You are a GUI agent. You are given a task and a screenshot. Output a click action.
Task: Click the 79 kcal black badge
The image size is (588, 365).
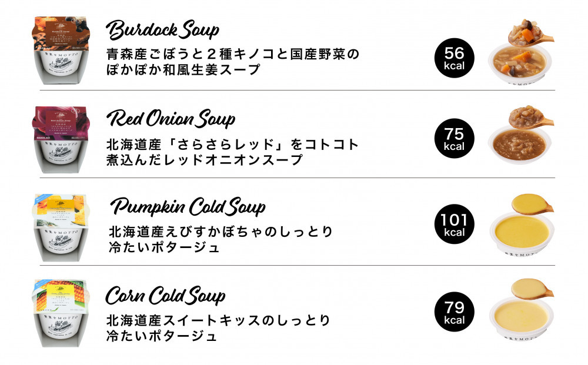(454, 312)
